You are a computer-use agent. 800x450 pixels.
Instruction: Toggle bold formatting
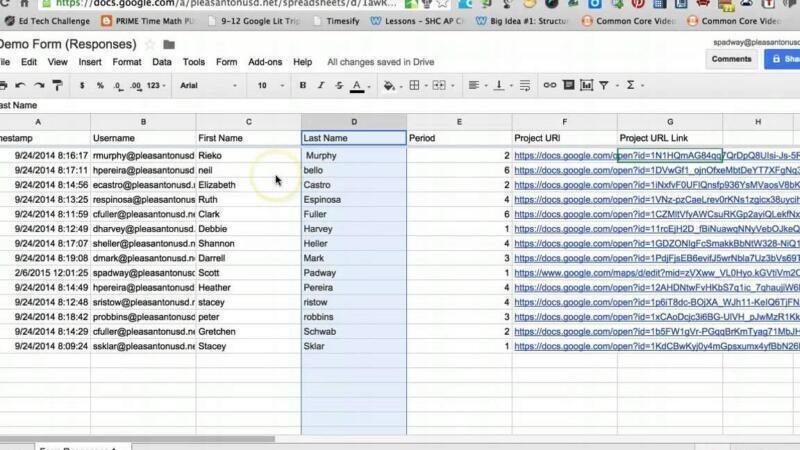[x=303, y=86]
